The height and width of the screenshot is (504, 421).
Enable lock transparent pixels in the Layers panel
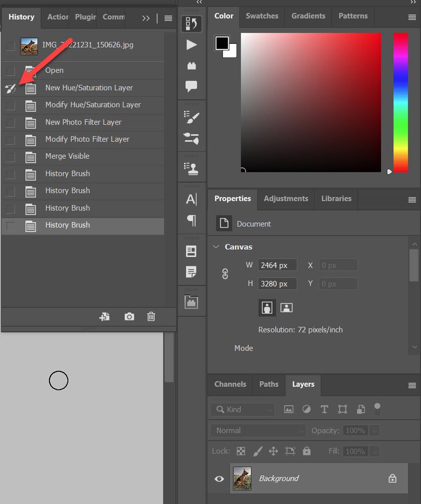coord(240,451)
